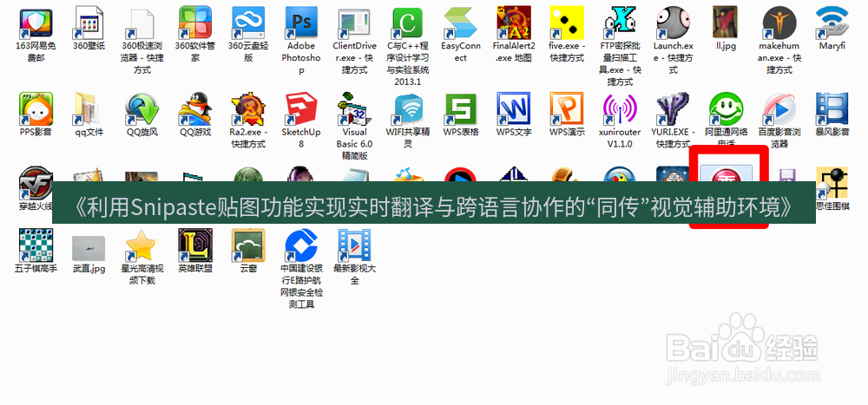Screen dimensions: 868x405
Task: Select the ll.jpg image file
Action: coord(727,23)
